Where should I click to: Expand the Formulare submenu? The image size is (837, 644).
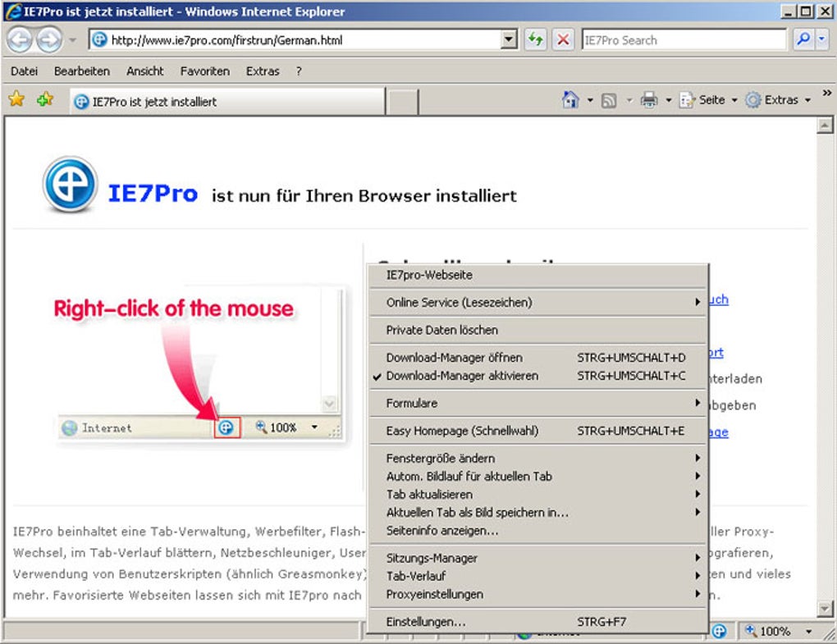(538, 404)
